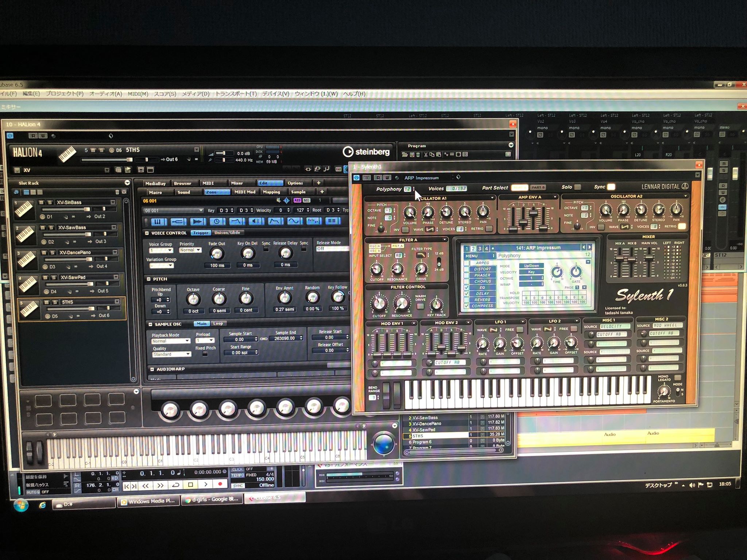Disable the COMPRESS checkbox in Sylenth1
The image size is (747, 560).
pyautogui.click(x=467, y=306)
